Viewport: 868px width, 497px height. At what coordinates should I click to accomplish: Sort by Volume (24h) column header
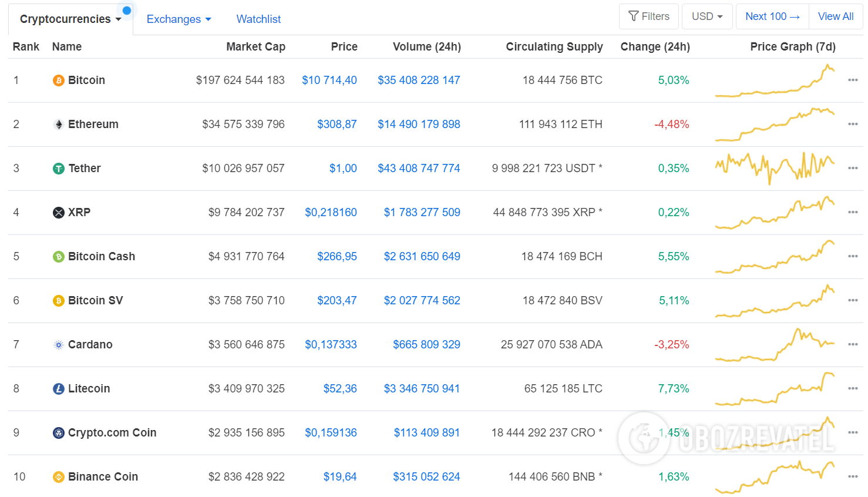[x=427, y=46]
